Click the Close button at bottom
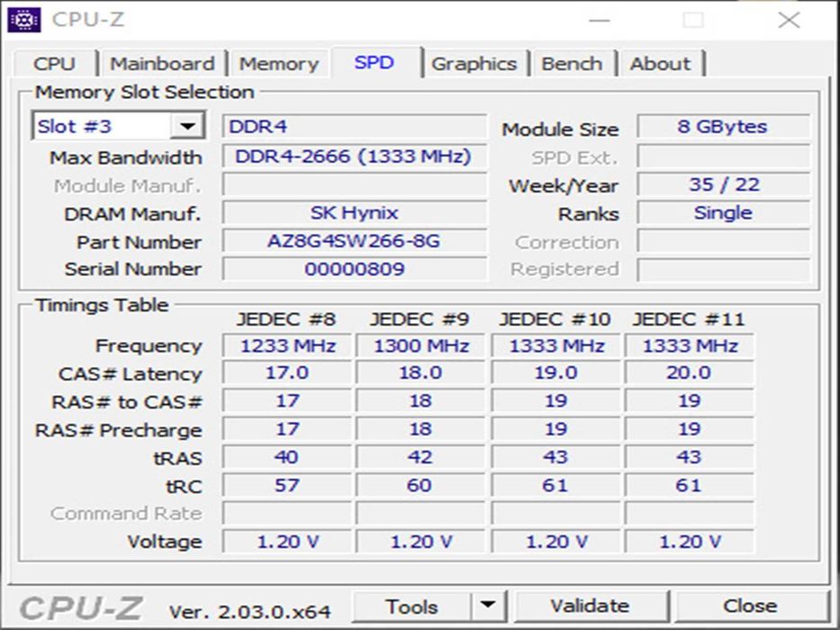Viewport: 840px width, 630px height. [750, 606]
